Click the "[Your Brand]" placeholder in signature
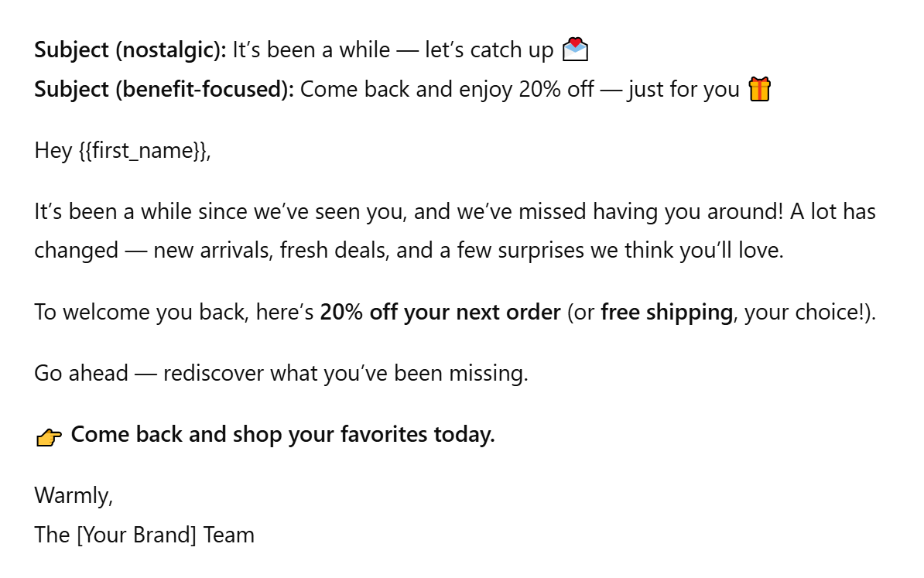Viewport: 924px width, 578px height. (x=136, y=535)
